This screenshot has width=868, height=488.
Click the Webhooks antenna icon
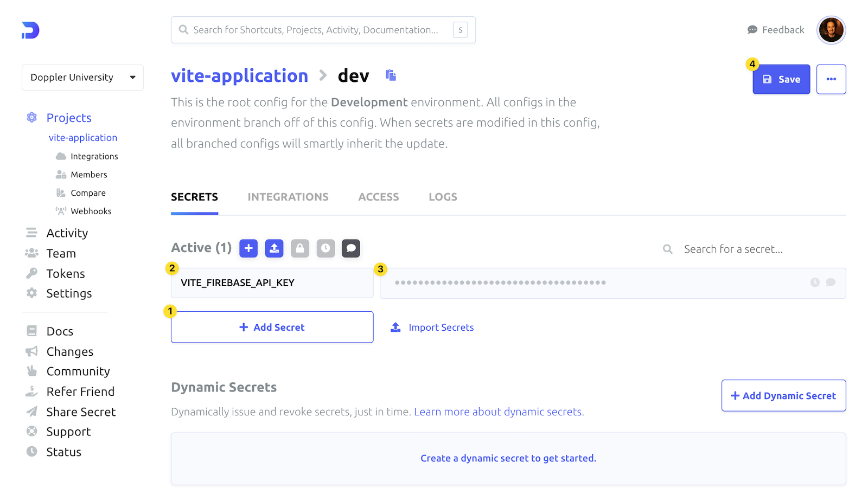pos(61,211)
